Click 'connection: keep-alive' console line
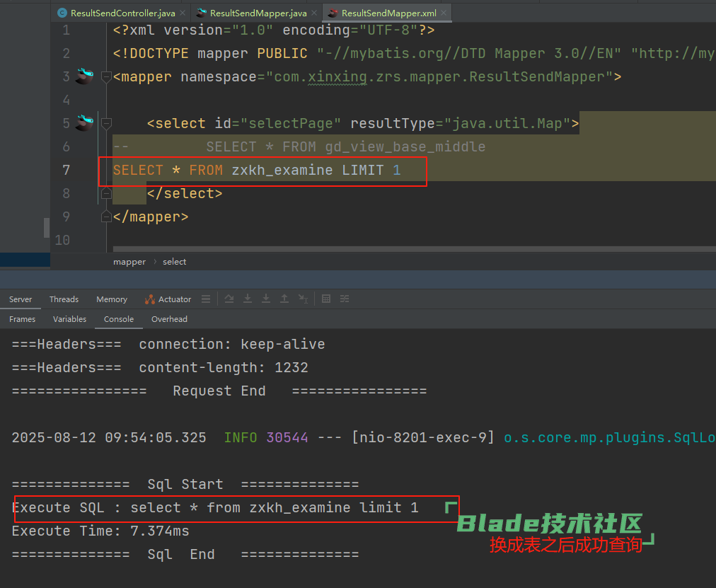Image resolution: width=716 pixels, height=588 pixels. click(232, 344)
